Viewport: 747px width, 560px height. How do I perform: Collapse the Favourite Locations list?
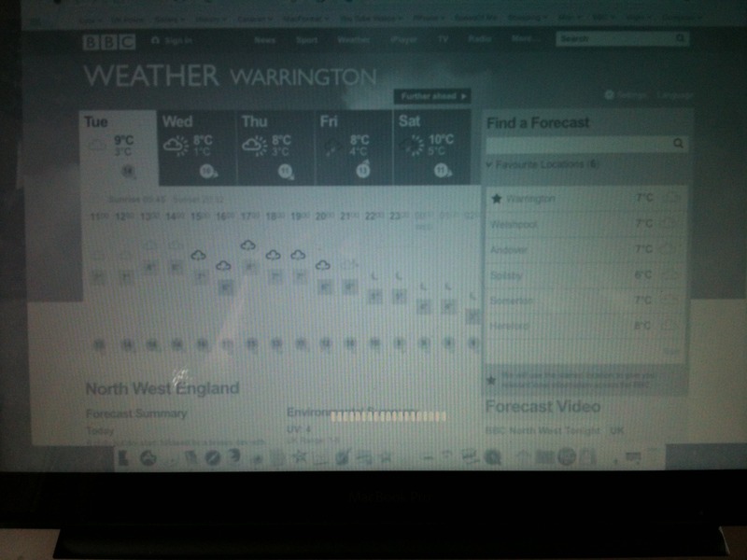(543, 164)
